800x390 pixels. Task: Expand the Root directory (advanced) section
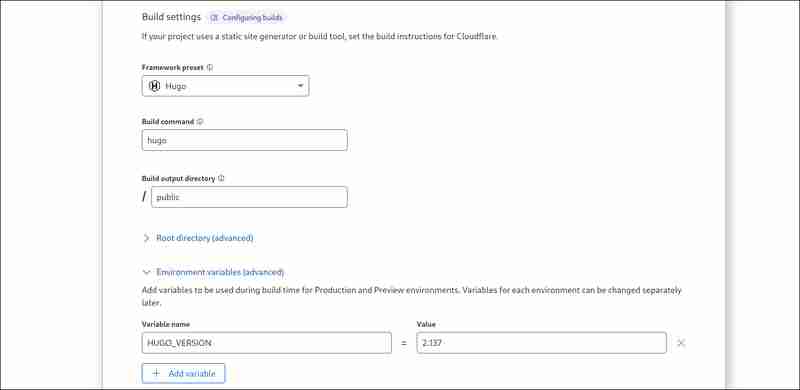[x=205, y=238]
